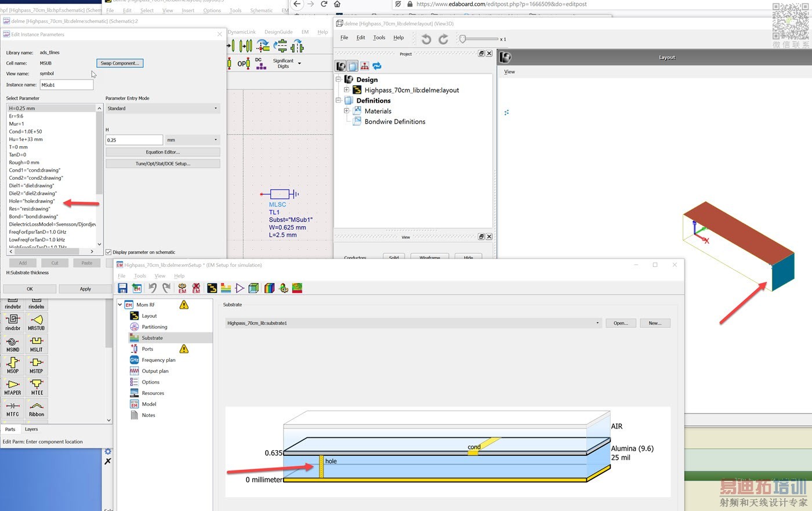This screenshot has height=511, width=812.
Task: Click the Instance name input field
Action: (66, 85)
